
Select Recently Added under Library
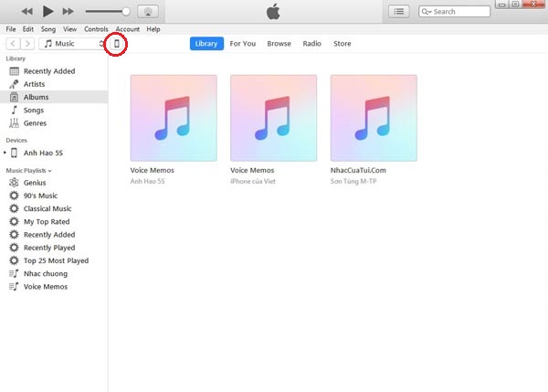click(54, 71)
